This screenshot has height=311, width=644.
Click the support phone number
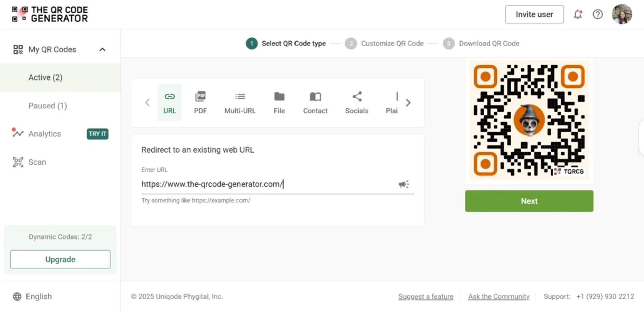tap(605, 297)
